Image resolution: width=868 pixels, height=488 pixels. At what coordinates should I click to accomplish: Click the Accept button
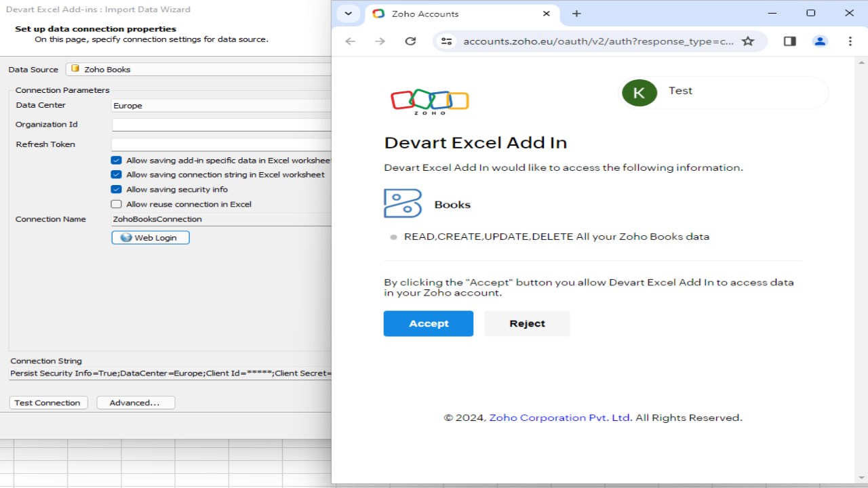(429, 323)
